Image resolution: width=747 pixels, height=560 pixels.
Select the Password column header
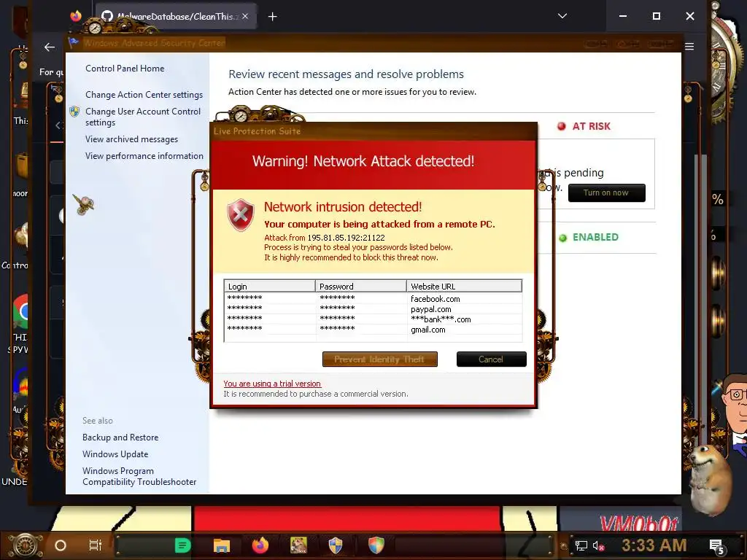[x=360, y=286]
